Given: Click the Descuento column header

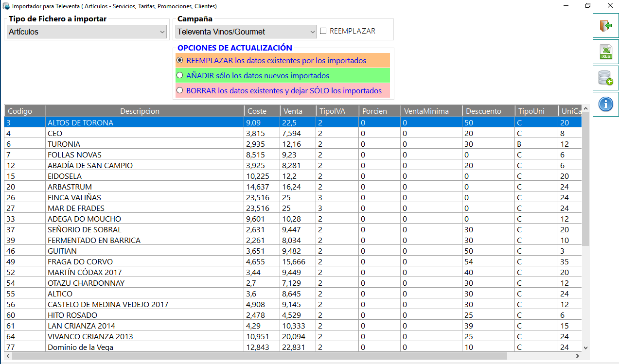Looking at the screenshot, I should point(489,111).
